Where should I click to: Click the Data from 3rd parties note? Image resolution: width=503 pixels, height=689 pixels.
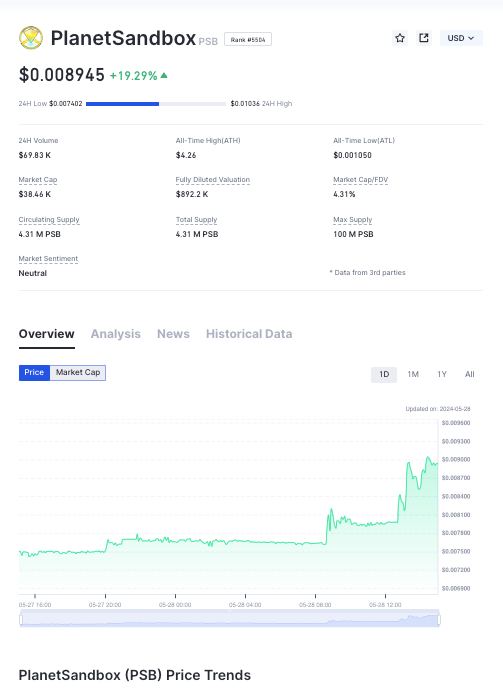coord(367,272)
